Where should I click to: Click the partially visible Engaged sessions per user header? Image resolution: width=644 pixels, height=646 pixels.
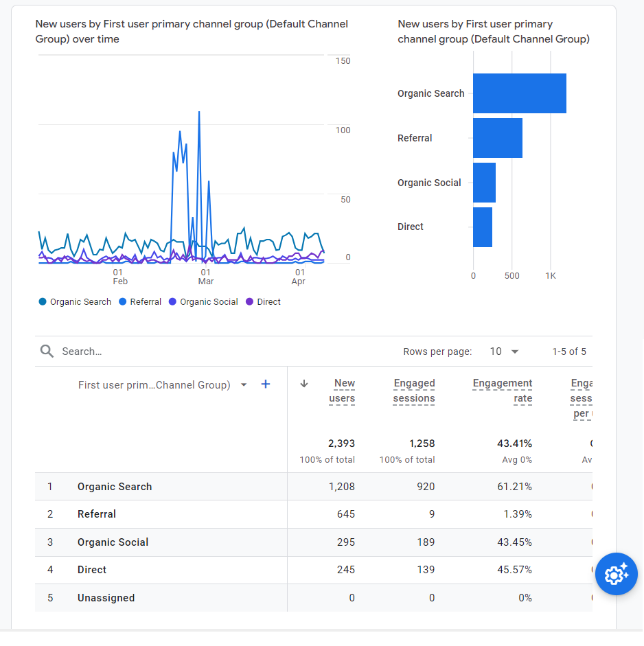582,398
